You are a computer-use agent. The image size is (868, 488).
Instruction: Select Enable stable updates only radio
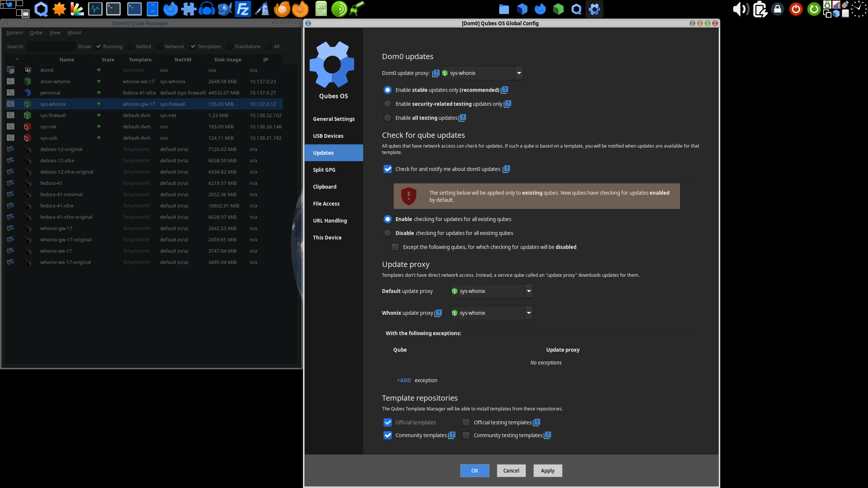[388, 90]
